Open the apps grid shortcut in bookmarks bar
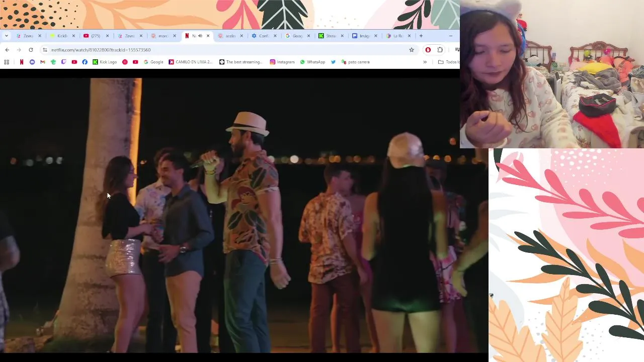Screen dimensions: 644x362 pos(7,62)
